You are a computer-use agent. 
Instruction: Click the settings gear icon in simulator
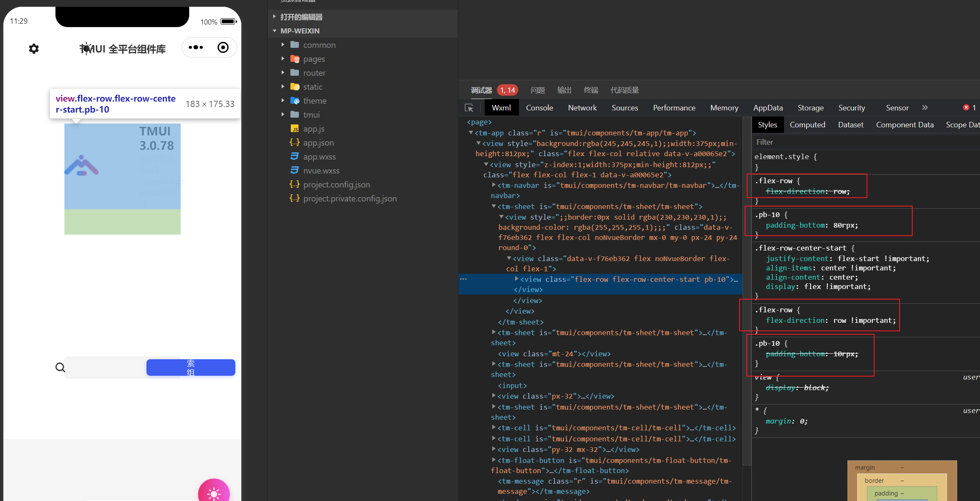click(34, 49)
